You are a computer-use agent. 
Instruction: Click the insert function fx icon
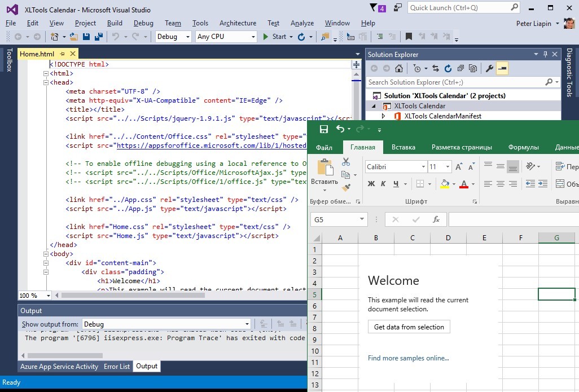point(436,219)
